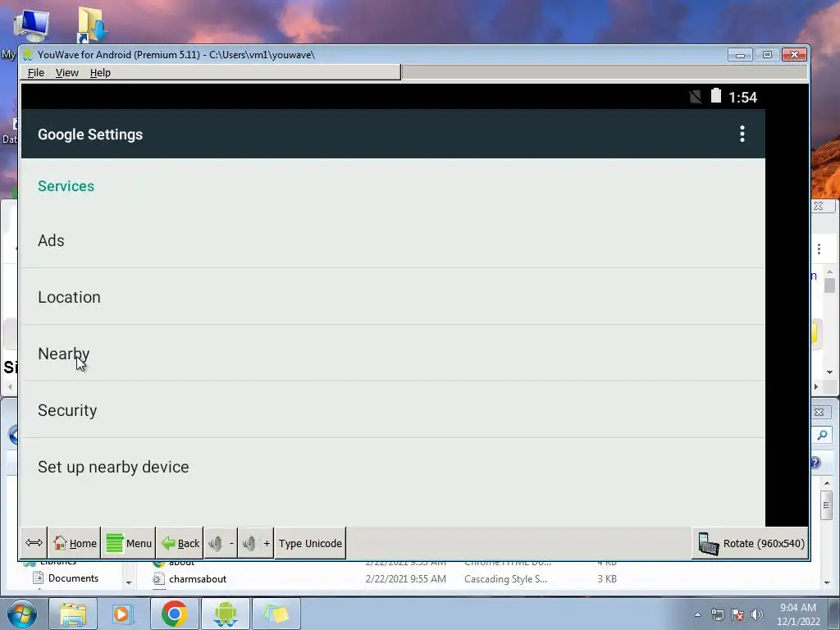Click the Back button in YouWave toolbar
The image size is (840, 630).
[180, 543]
